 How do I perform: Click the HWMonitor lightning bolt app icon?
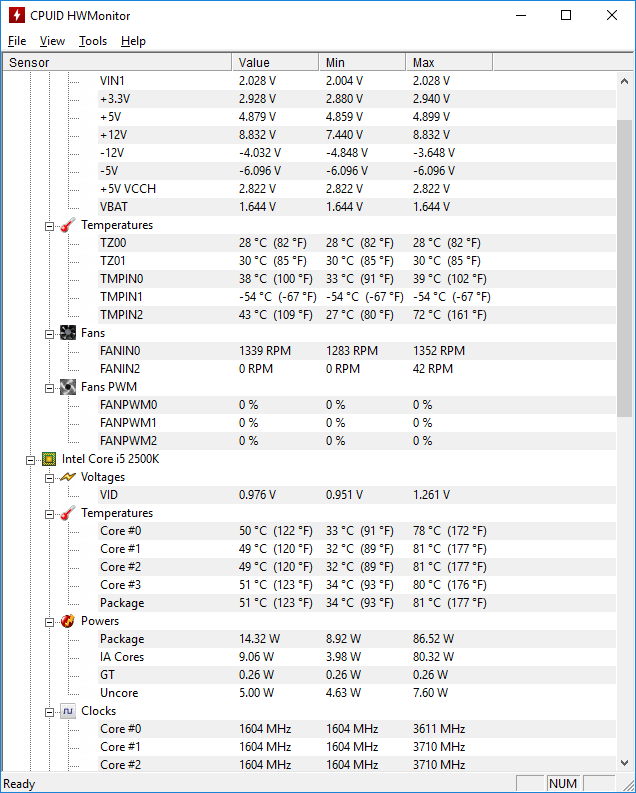[17, 15]
